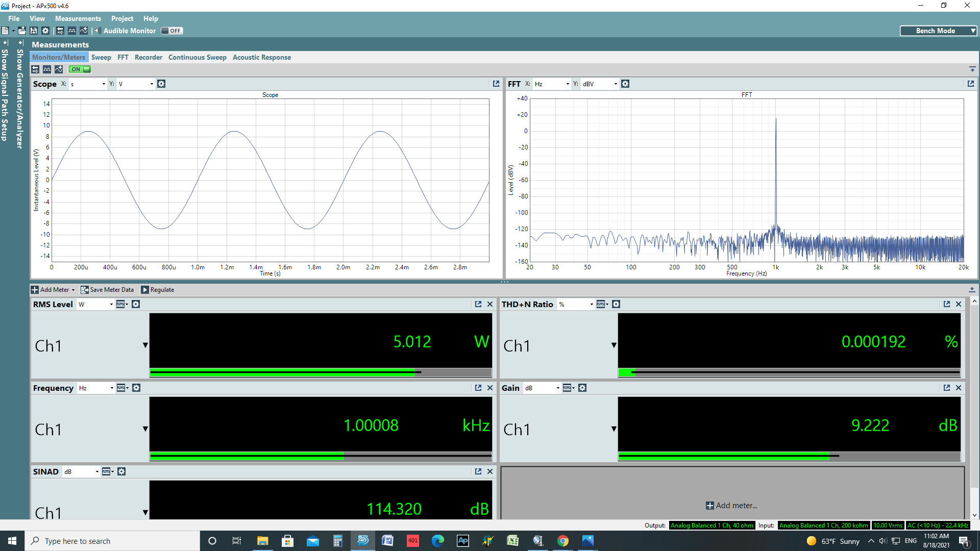Screen dimensions: 980x551
Task: Pop out the THD+N Ratio meter
Action: (x=947, y=304)
